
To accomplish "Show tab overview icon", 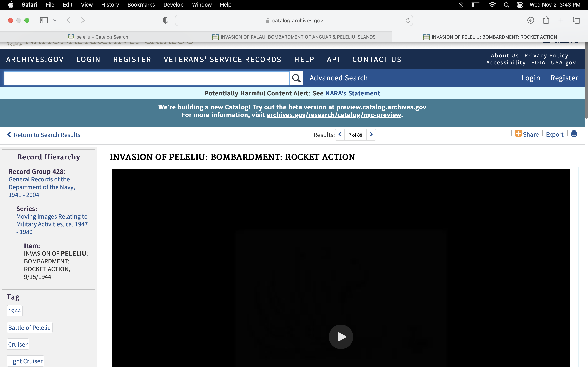I will pos(576,20).
